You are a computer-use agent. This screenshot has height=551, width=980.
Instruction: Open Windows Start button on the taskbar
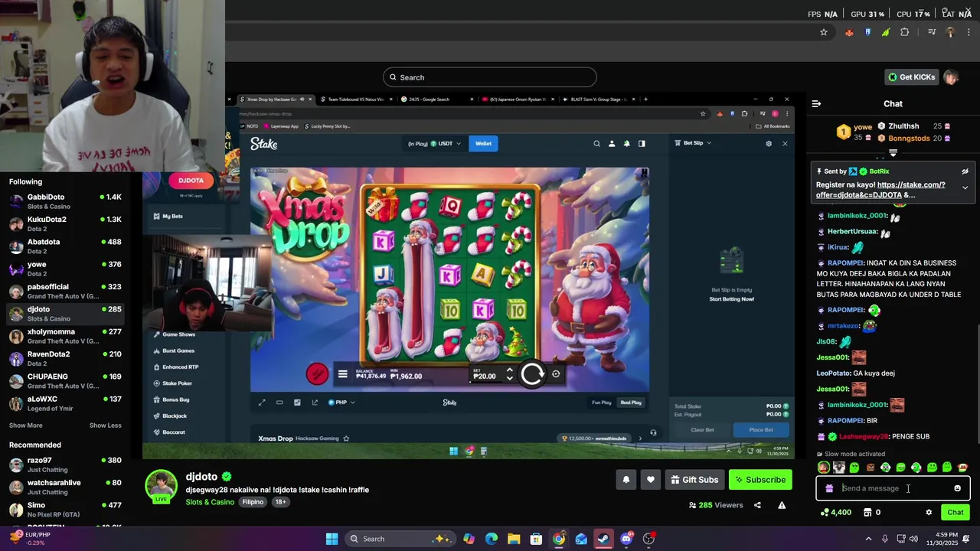[332, 539]
